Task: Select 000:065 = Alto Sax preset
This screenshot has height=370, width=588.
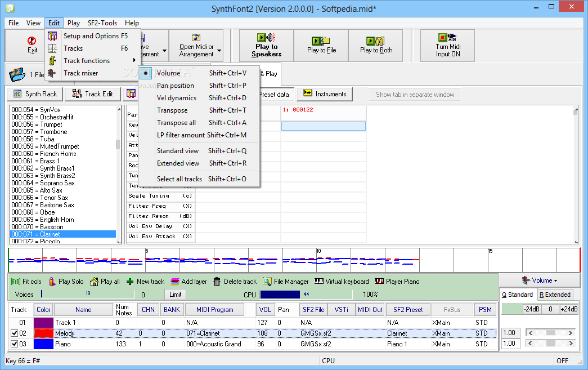Action: [x=37, y=190]
